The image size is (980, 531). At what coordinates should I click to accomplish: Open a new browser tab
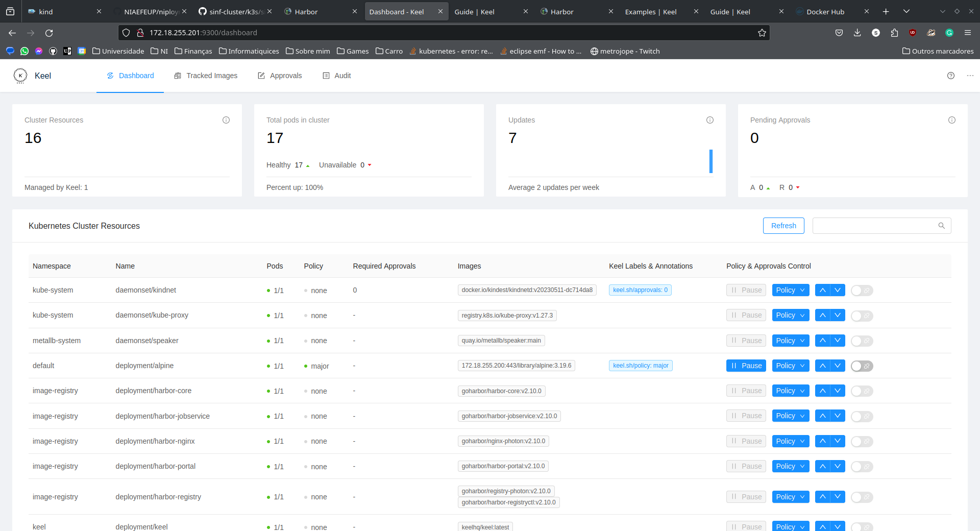pos(886,11)
